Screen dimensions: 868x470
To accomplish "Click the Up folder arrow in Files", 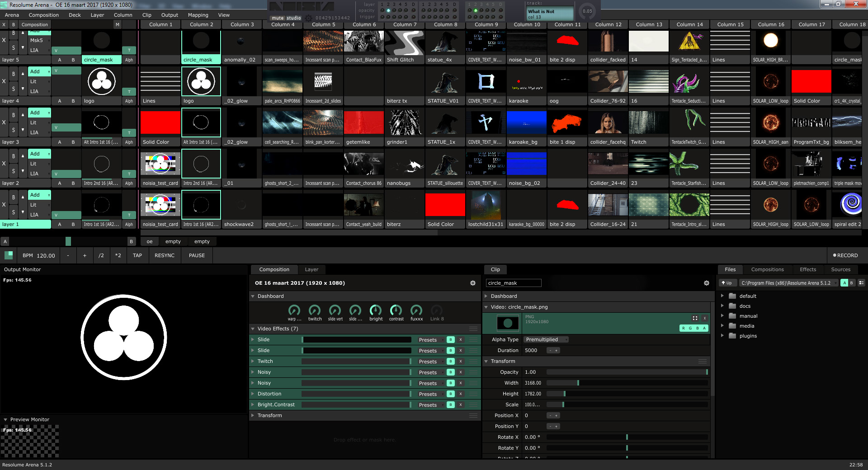I will tap(726, 283).
